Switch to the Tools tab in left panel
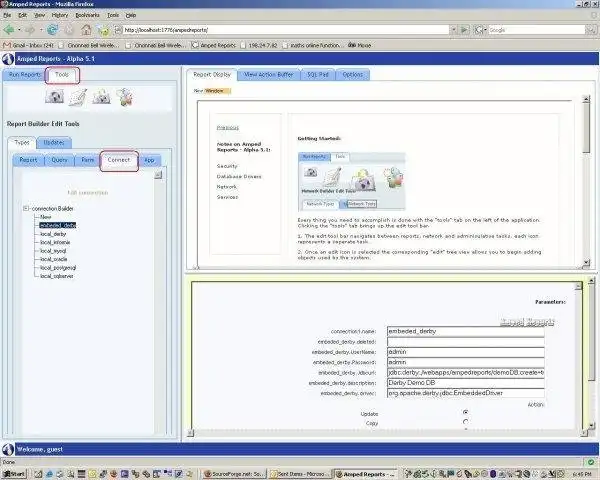600x480 pixels. [62, 75]
